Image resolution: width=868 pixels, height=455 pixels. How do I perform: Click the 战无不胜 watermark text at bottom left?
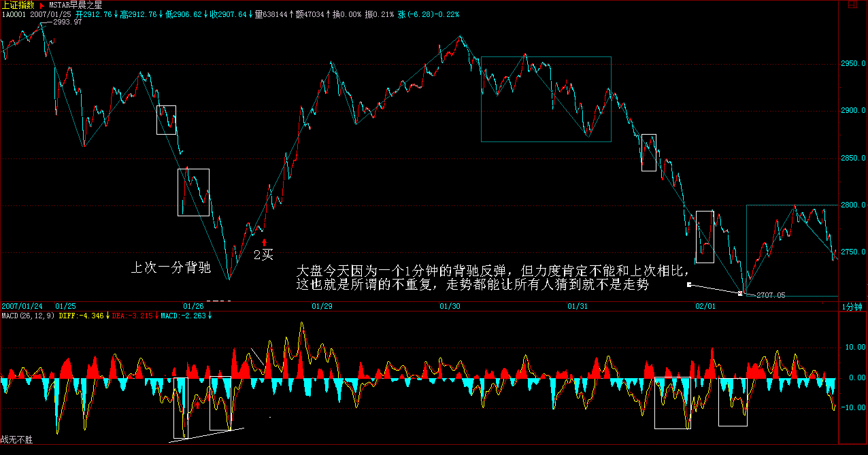[x=16, y=440]
